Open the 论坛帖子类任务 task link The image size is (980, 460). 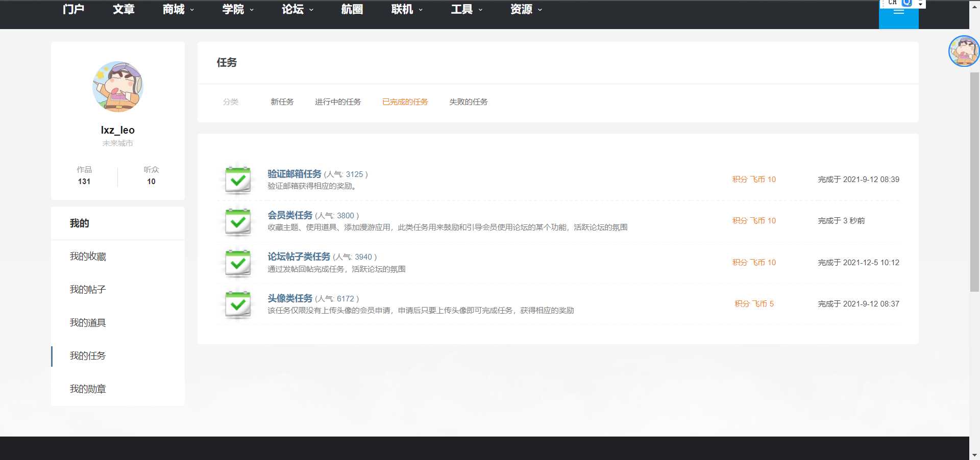(x=299, y=257)
